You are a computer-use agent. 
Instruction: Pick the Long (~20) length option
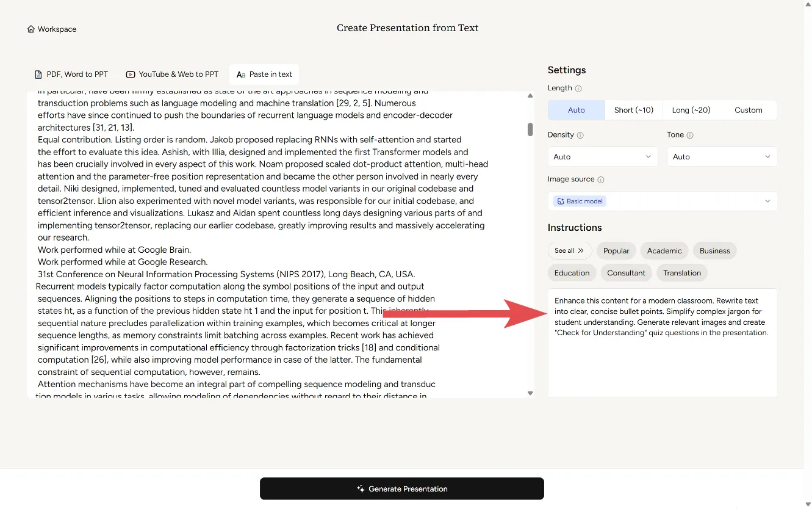tap(691, 111)
